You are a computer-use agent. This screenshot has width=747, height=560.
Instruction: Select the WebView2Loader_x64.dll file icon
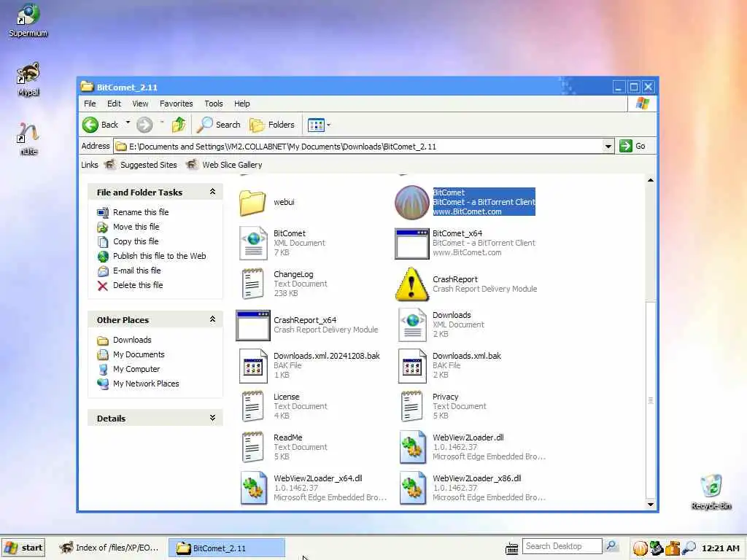click(x=253, y=488)
